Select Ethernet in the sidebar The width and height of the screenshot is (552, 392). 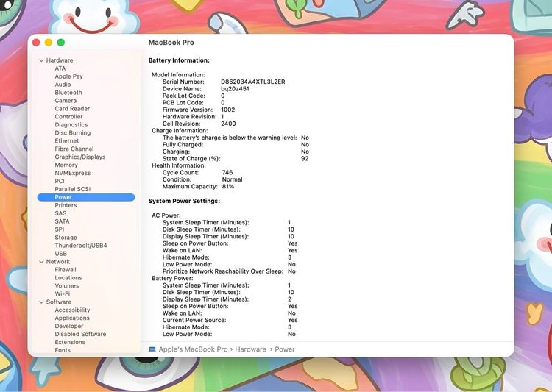tap(67, 140)
